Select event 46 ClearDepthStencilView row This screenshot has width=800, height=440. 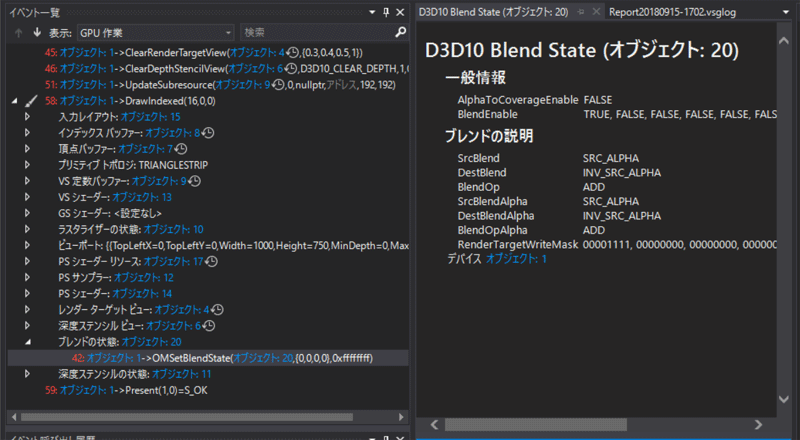coord(208,68)
